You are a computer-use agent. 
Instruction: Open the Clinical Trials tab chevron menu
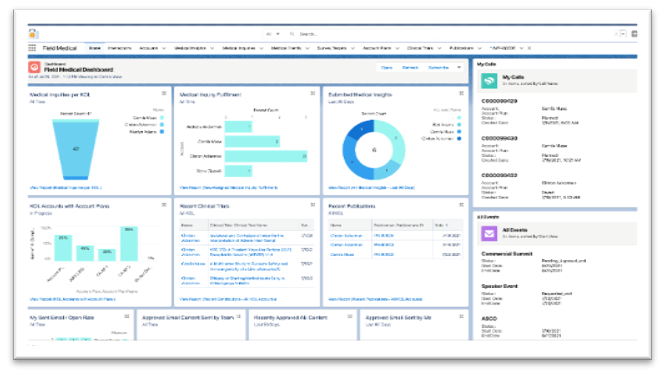click(x=439, y=48)
